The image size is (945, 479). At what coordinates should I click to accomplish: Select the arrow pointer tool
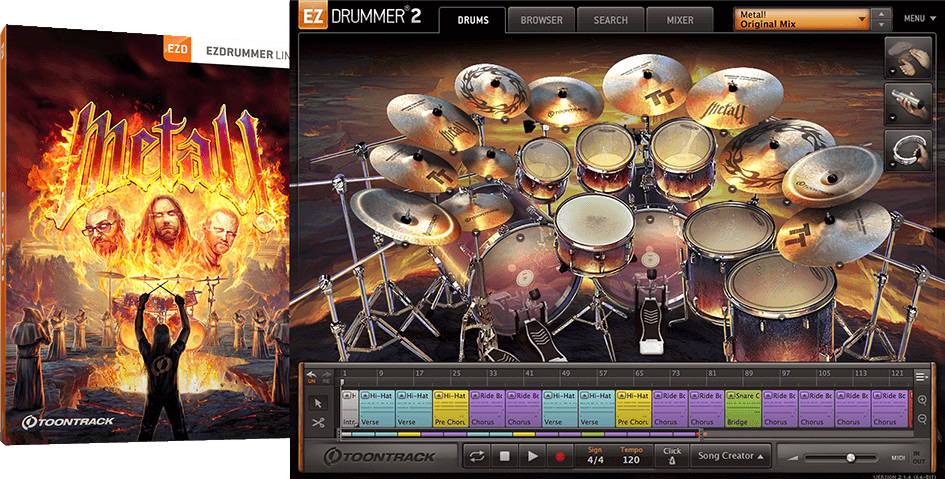click(x=319, y=403)
